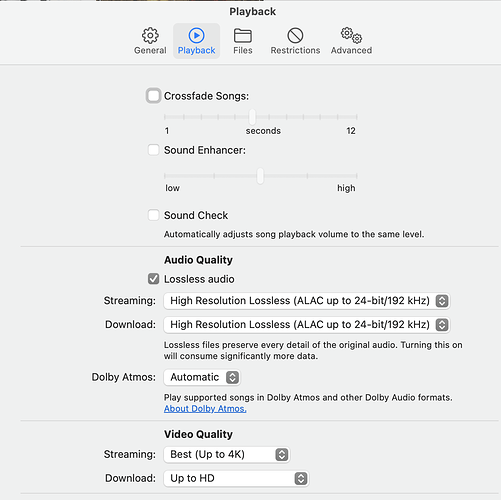Open the General settings gear icon
Image resolution: width=501 pixels, height=500 pixels.
pyautogui.click(x=150, y=35)
